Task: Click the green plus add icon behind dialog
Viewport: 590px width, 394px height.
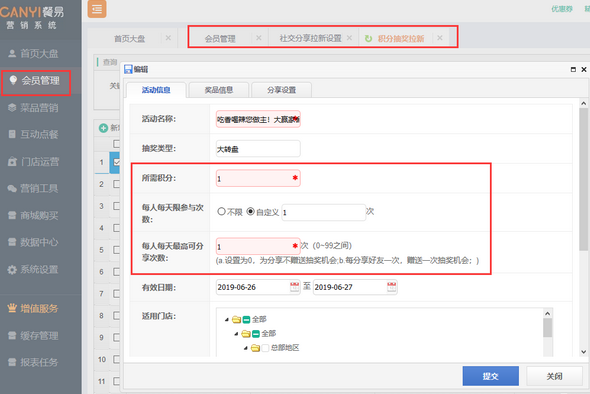Action: [103, 128]
